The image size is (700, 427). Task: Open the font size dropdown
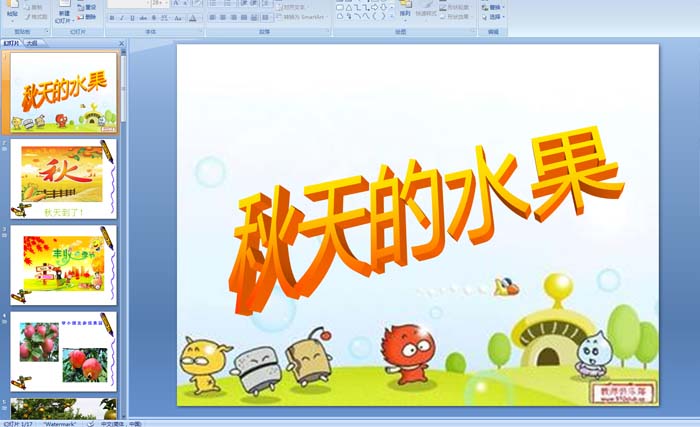[x=160, y=3]
